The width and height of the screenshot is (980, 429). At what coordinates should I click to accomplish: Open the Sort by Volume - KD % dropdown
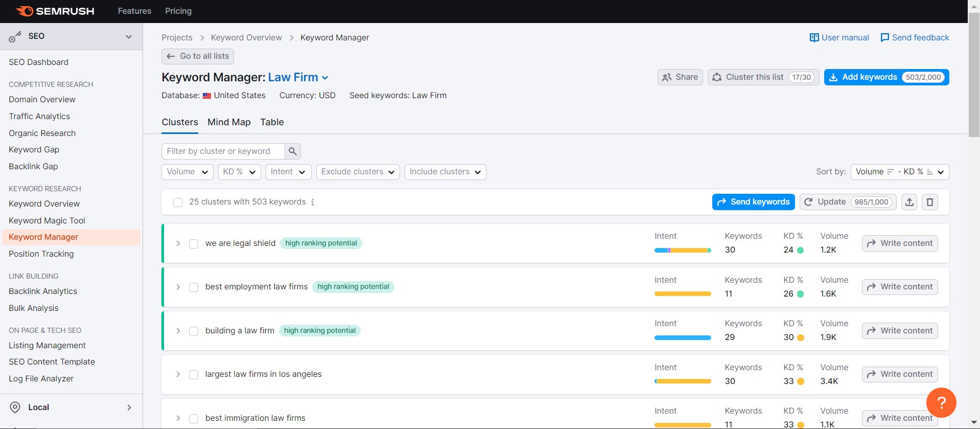pos(899,172)
